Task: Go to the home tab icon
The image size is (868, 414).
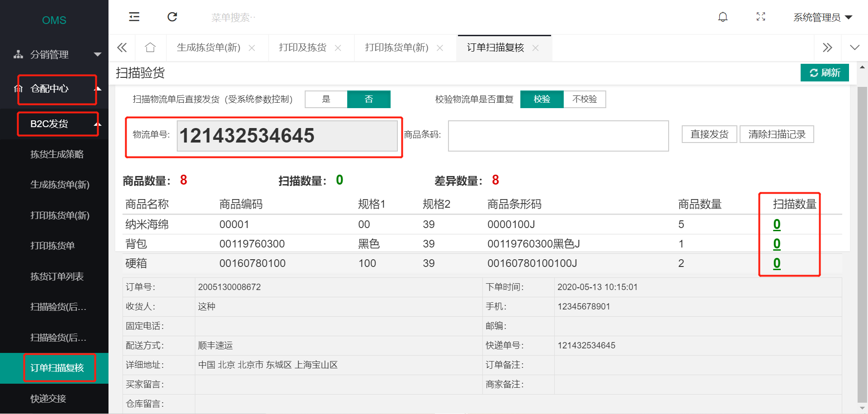Action: tap(150, 48)
